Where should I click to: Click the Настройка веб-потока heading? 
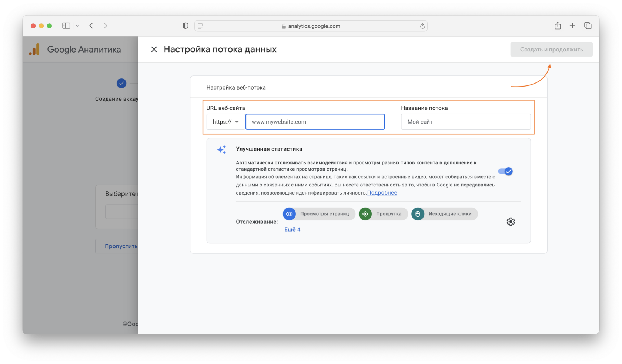[236, 87]
